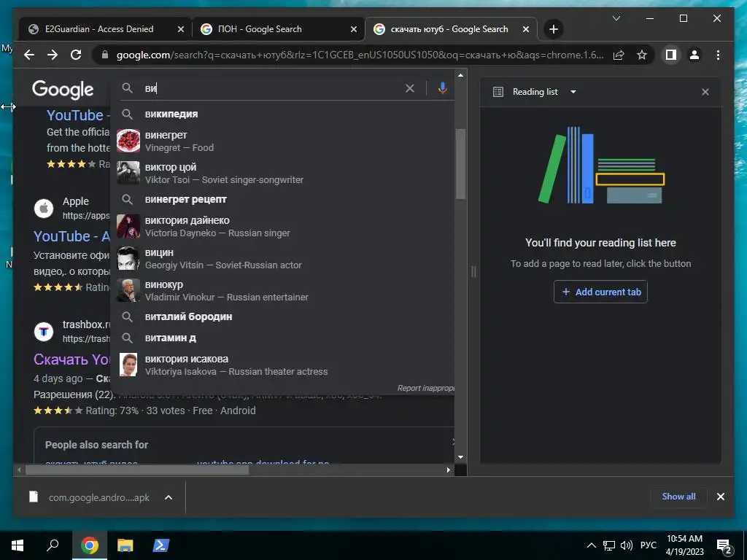
Task: Expand options for the apk download
Action: coord(169,497)
